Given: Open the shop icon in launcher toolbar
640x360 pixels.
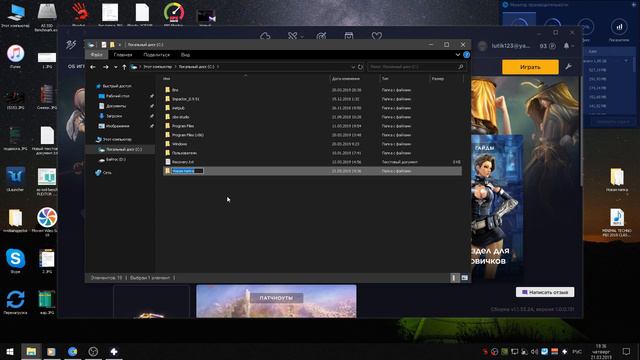Looking at the screenshot, I should coord(349,36).
